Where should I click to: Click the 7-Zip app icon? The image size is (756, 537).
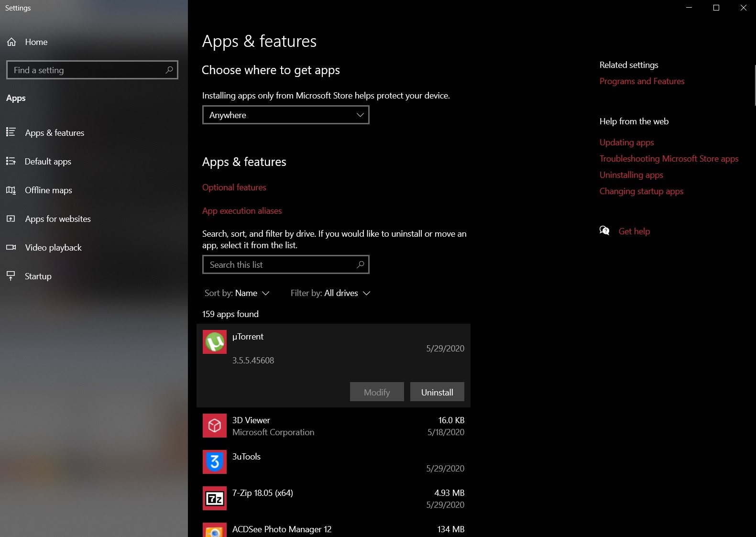tap(215, 498)
